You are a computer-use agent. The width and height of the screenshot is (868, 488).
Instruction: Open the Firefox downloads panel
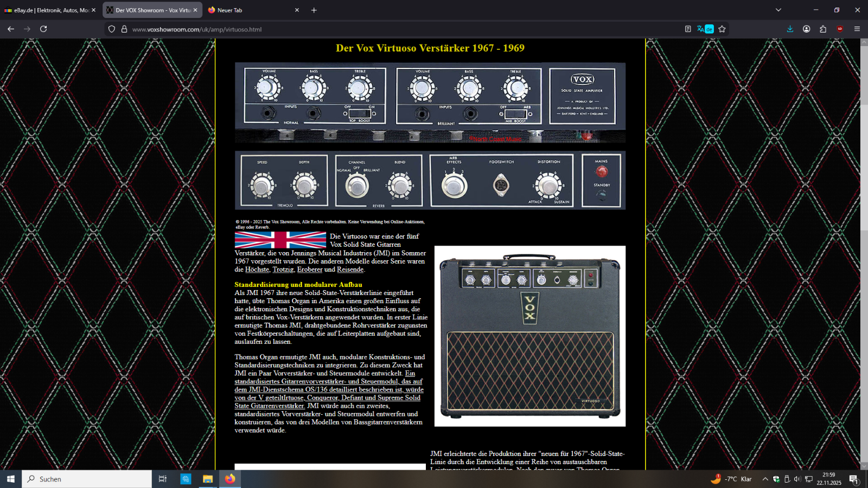point(790,29)
